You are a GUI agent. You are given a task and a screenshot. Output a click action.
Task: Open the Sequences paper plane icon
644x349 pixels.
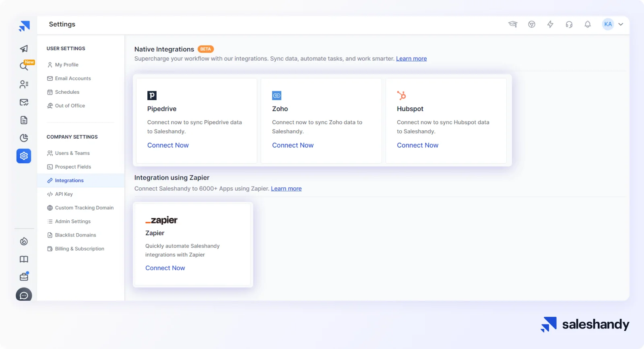pyautogui.click(x=24, y=49)
